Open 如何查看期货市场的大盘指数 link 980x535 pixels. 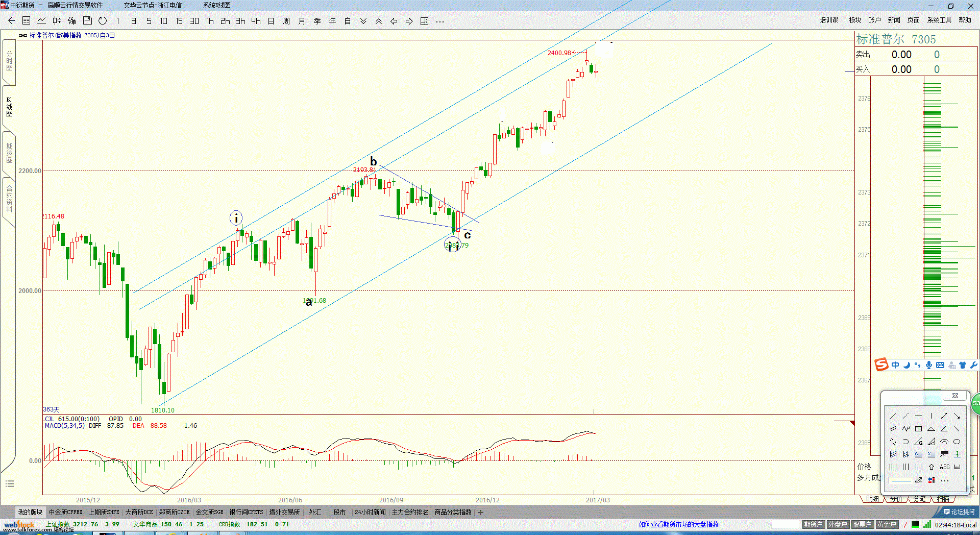pos(678,524)
